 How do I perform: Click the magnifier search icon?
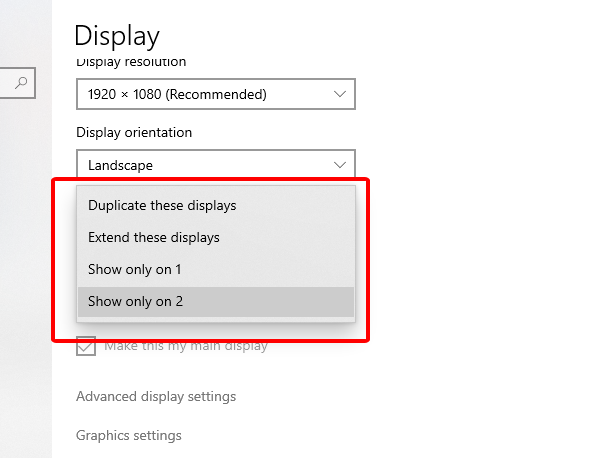[x=21, y=82]
